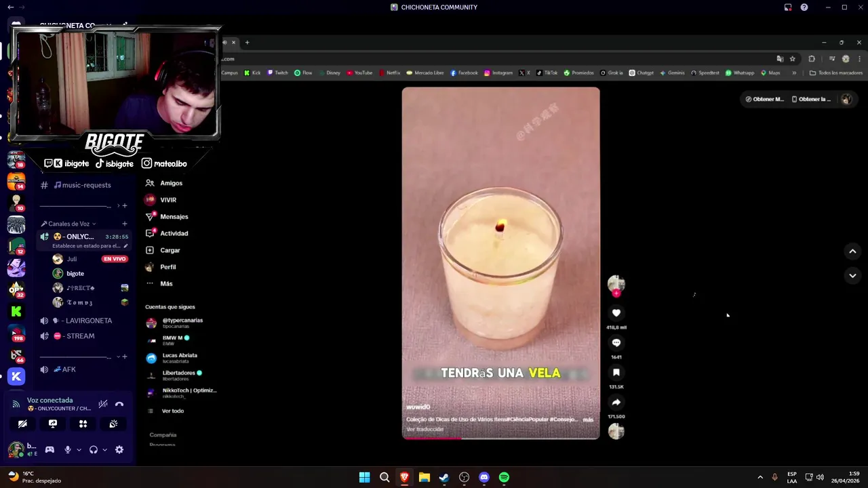Turn on the camera in Discord

coord(22,424)
